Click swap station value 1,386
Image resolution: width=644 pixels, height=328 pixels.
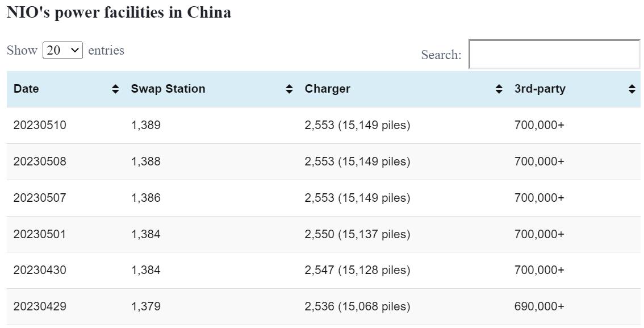click(145, 198)
